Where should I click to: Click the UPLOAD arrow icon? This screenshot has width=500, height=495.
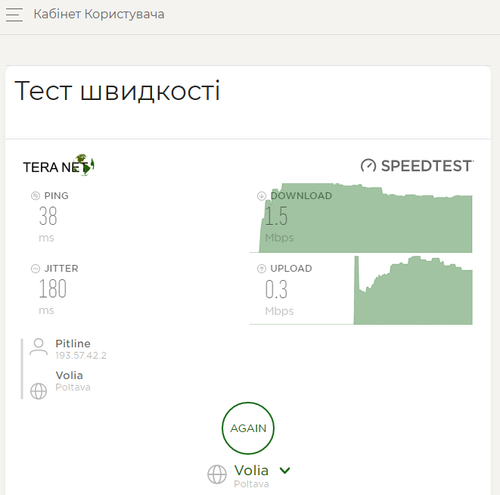click(x=262, y=268)
